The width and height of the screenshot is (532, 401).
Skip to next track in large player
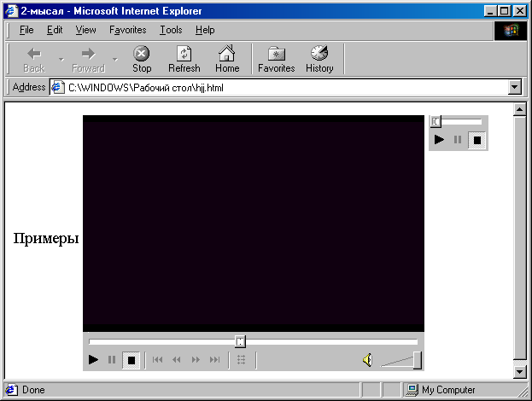[x=215, y=360]
